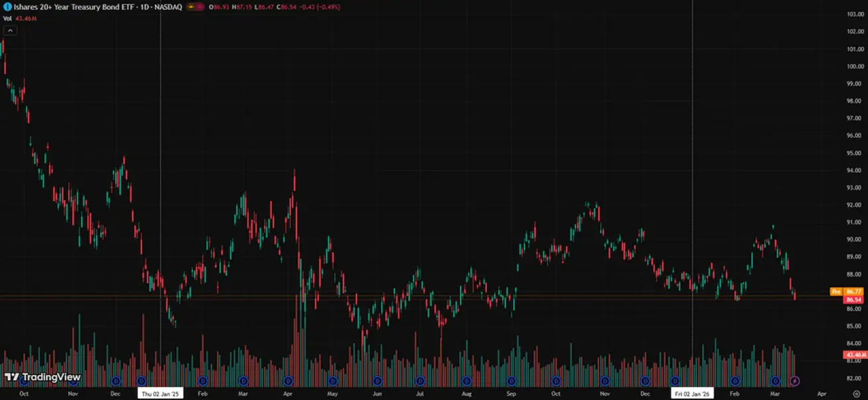Click the Thu 02 Jan '25 date label

pyautogui.click(x=159, y=393)
